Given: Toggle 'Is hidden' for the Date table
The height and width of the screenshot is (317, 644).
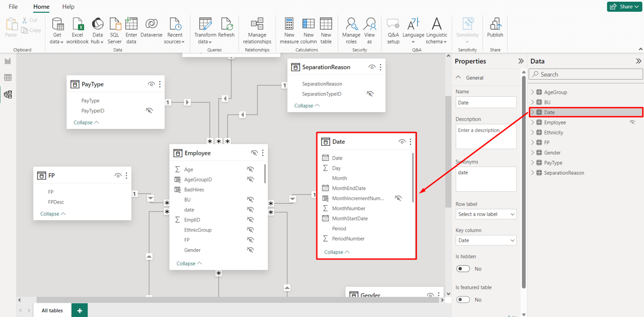Looking at the screenshot, I should pyautogui.click(x=463, y=268).
